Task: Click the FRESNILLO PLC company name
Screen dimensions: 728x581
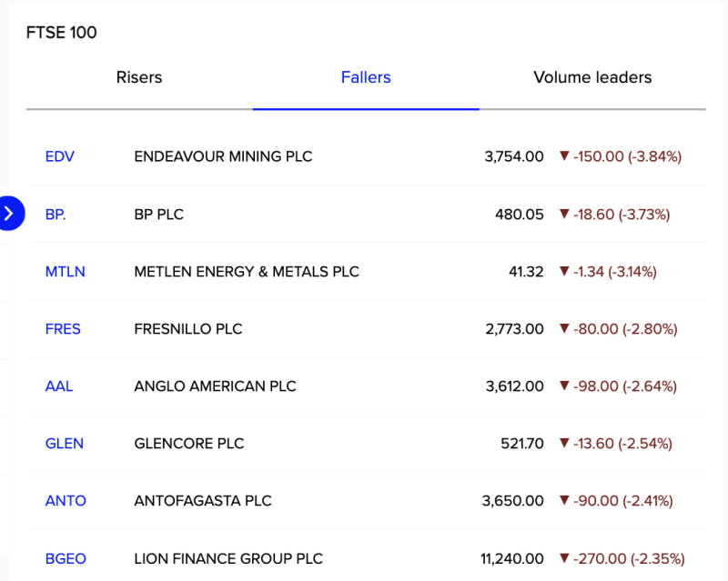Action: click(x=188, y=329)
